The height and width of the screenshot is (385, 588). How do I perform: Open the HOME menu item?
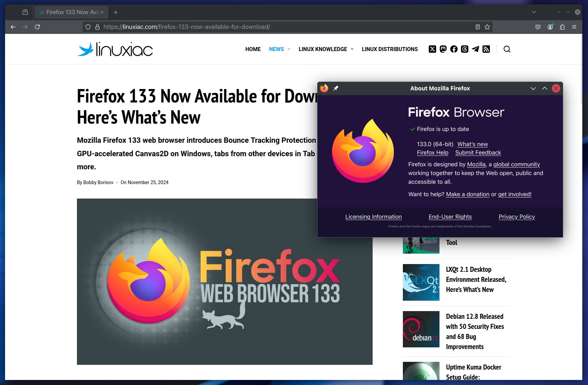[x=253, y=49]
